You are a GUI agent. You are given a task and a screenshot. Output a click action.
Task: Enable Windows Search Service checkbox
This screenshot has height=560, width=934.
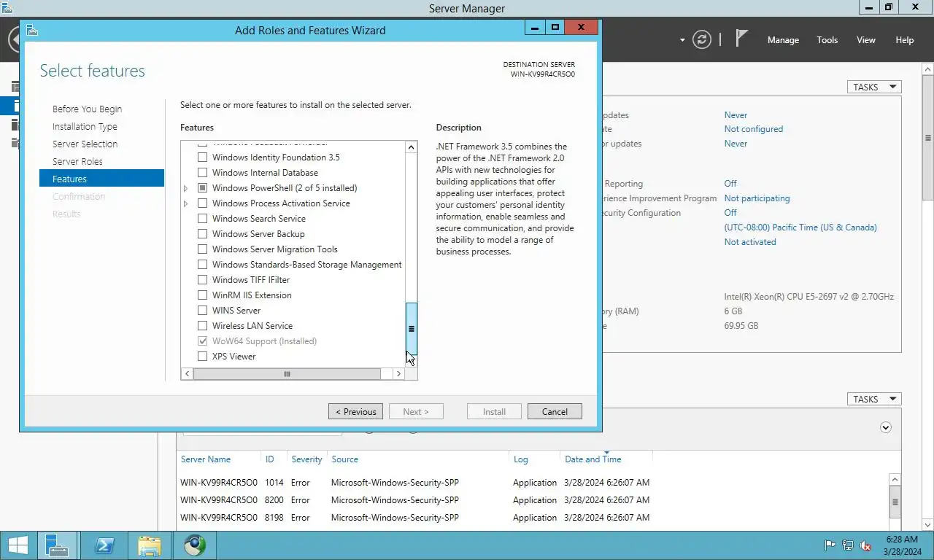pyautogui.click(x=203, y=219)
